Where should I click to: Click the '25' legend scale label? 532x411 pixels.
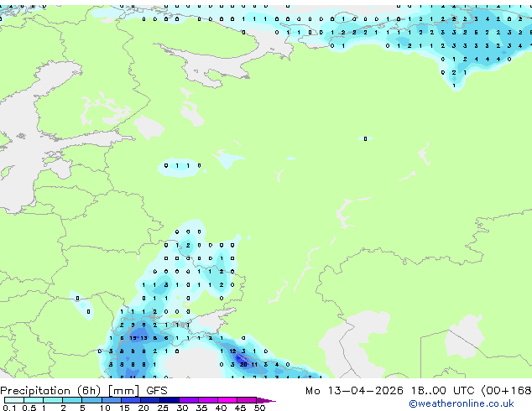coord(163,408)
